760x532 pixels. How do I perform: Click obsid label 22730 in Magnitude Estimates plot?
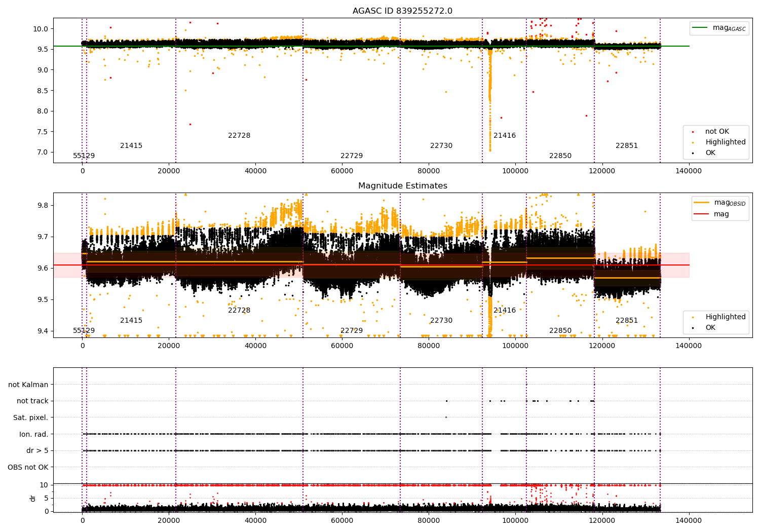click(441, 321)
